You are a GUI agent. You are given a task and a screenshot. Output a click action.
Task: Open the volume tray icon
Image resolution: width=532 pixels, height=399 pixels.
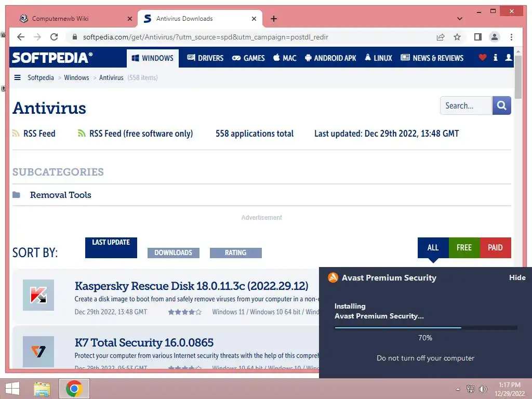[x=483, y=389]
